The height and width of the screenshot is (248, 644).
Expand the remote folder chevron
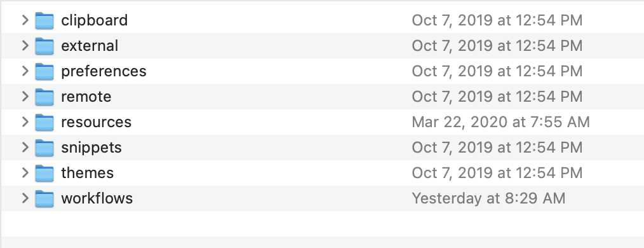(x=25, y=96)
